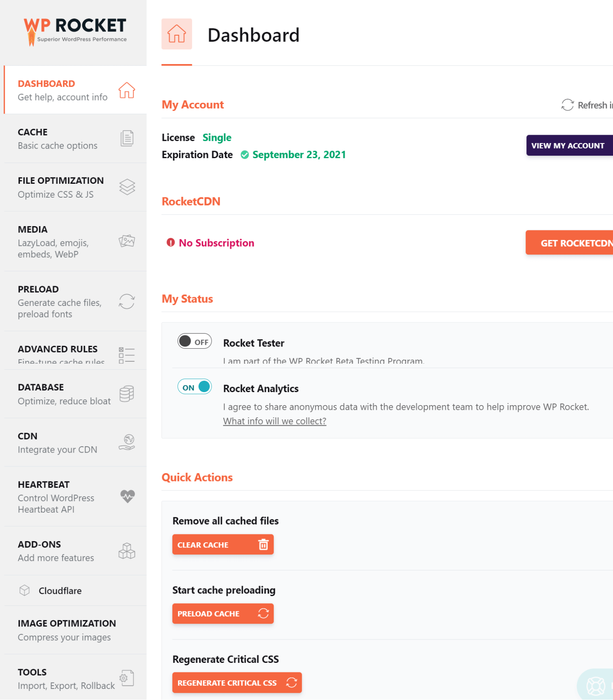Viewport: 613px width, 700px height.
Task: Click the green expiration checkmark icon
Action: click(245, 155)
